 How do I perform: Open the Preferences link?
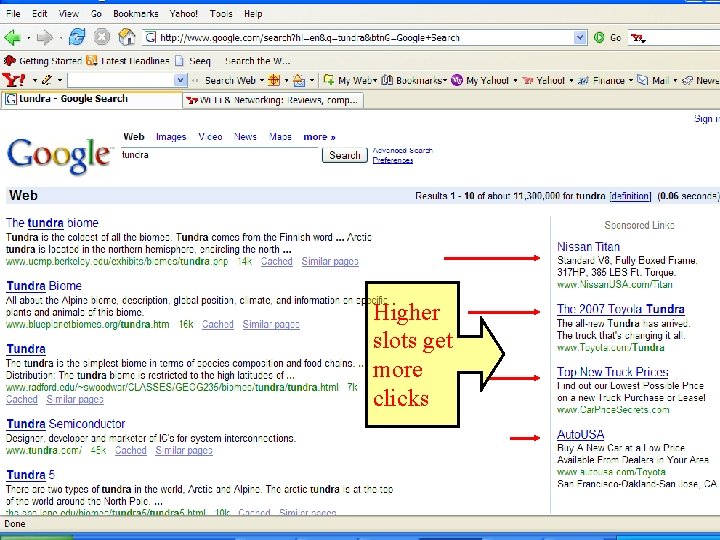[x=393, y=160]
